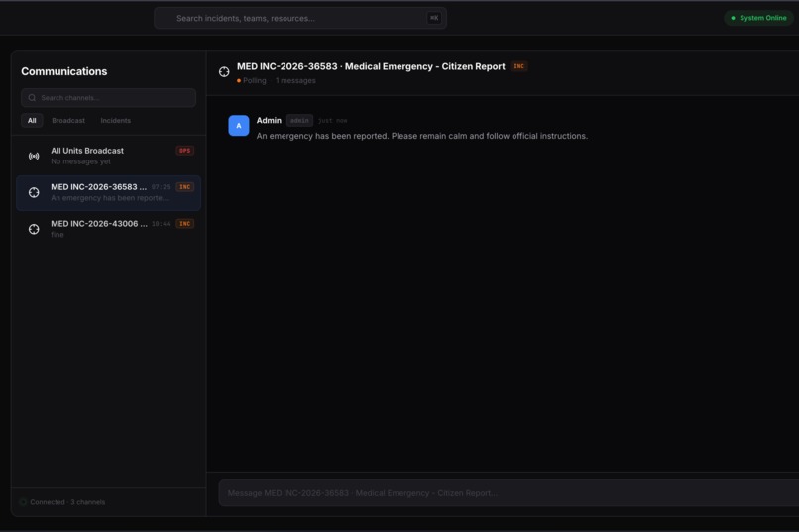799x532 pixels.
Task: Click the 'just now' message timestamp
Action: [333, 121]
